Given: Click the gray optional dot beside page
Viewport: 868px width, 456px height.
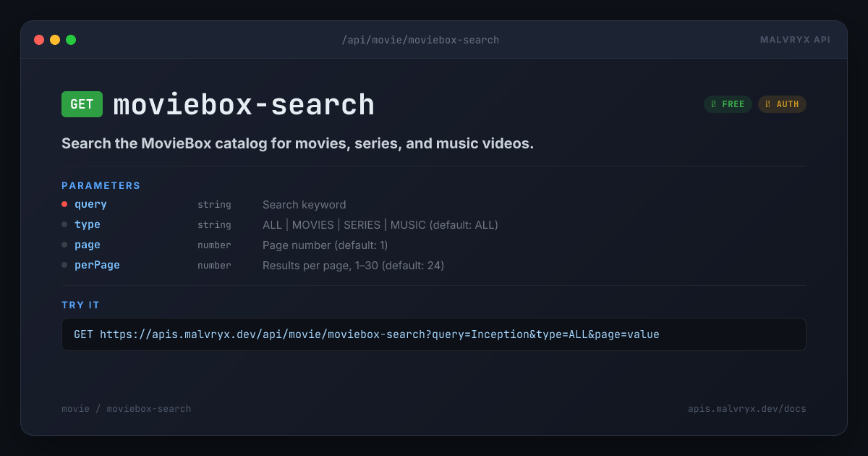Looking at the screenshot, I should [x=64, y=245].
